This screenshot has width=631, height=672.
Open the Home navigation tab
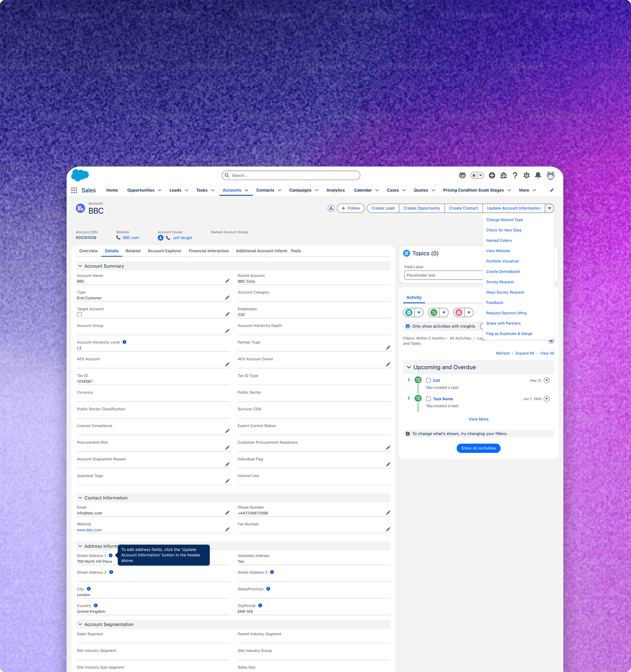pyautogui.click(x=112, y=190)
